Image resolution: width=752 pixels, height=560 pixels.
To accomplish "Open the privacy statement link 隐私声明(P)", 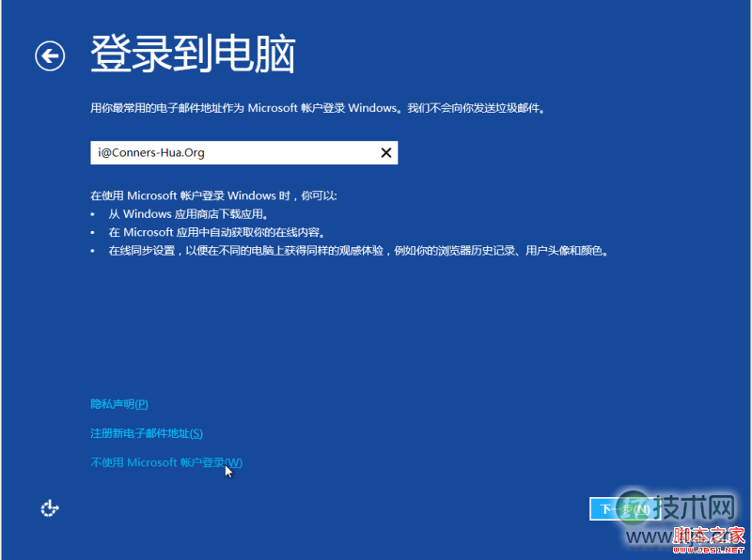I will click(119, 404).
